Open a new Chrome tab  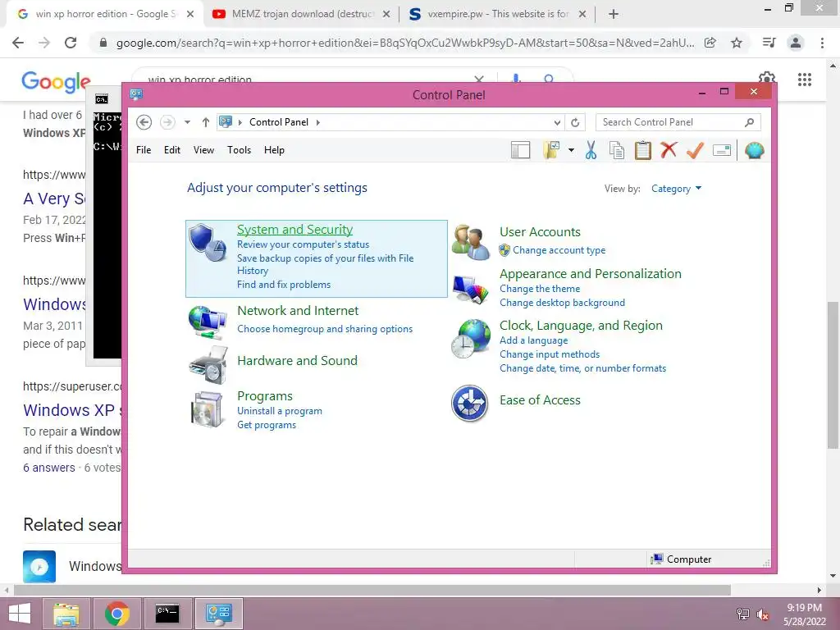[x=614, y=14]
